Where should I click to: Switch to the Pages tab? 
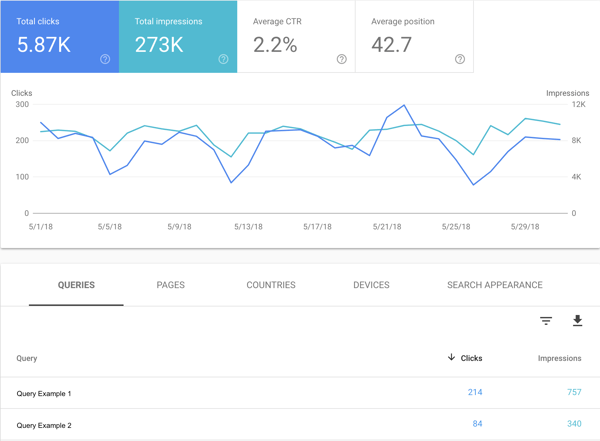pyautogui.click(x=171, y=285)
